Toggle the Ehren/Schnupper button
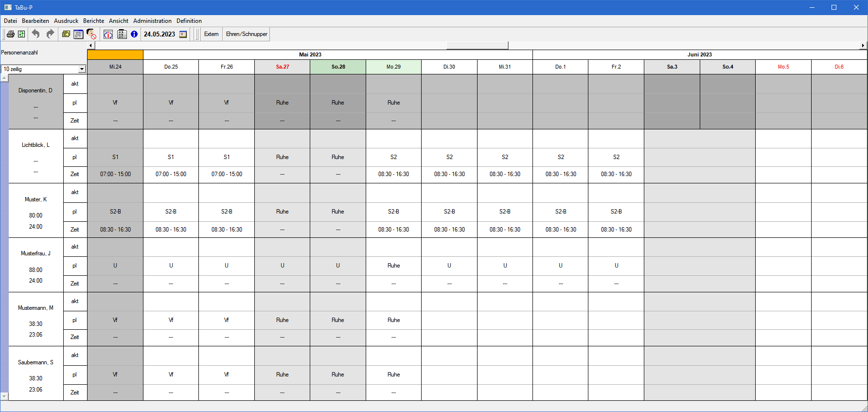Screen dimensions: 868x412 [x=247, y=34]
